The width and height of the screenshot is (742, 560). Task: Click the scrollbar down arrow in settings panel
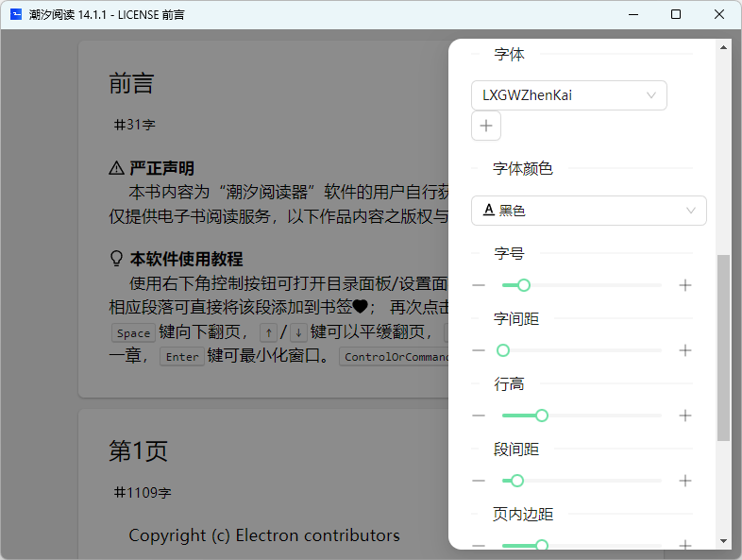tap(723, 541)
